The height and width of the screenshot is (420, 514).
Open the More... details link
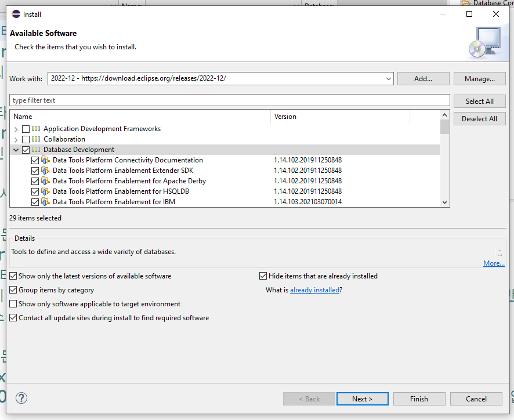[494, 263]
